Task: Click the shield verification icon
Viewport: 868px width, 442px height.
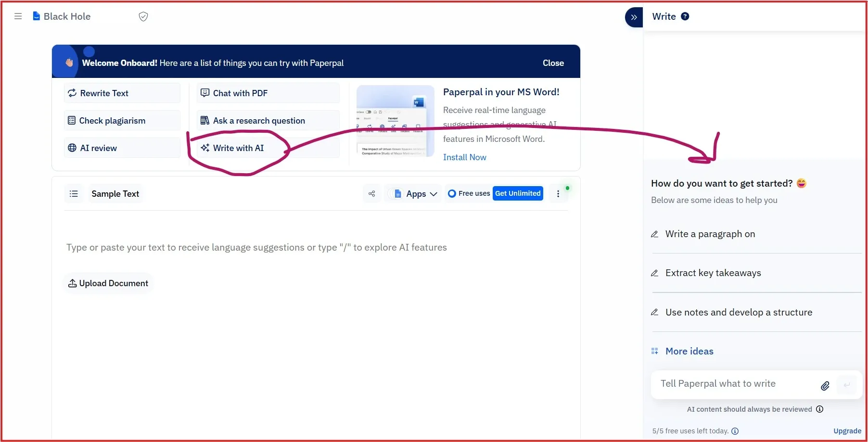Action: (143, 16)
